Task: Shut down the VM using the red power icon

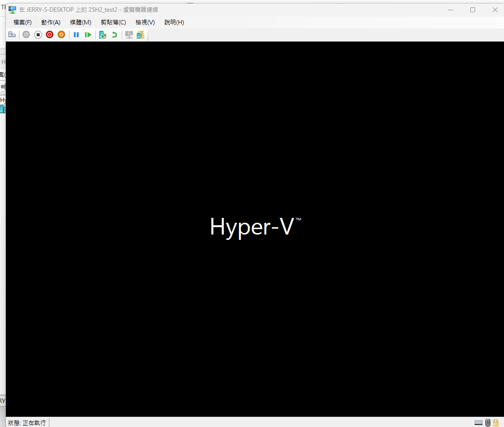Action: pyautogui.click(x=49, y=34)
